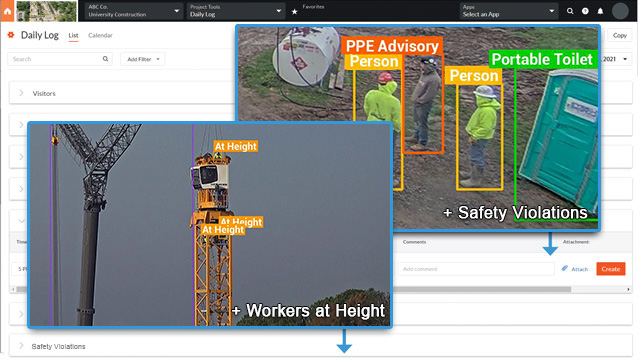Click the Copy button
Image resolution: width=640 pixels, height=360 pixels.
[620, 36]
